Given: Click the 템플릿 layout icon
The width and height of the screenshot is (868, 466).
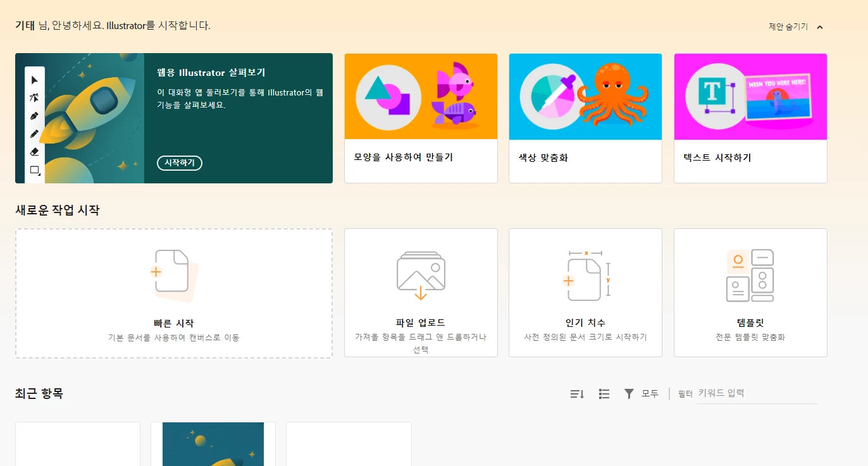Looking at the screenshot, I should click(750, 276).
